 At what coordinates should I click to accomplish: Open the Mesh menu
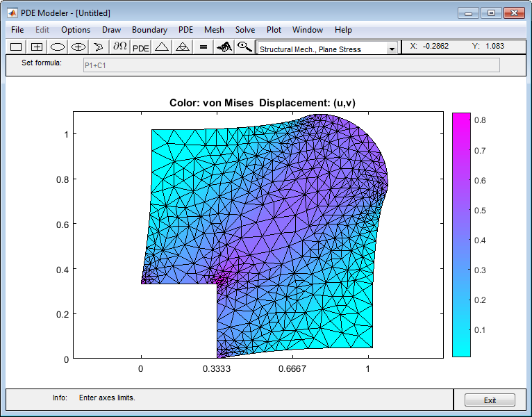(214, 30)
